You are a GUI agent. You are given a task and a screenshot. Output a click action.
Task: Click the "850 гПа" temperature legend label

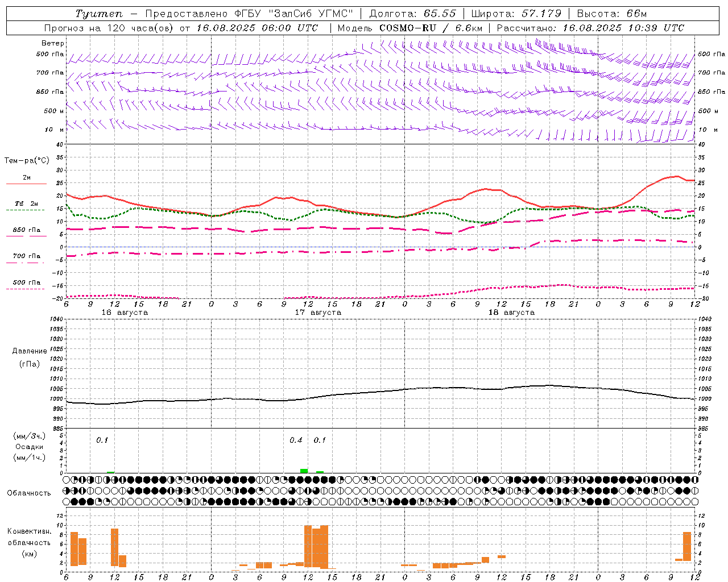[27, 230]
